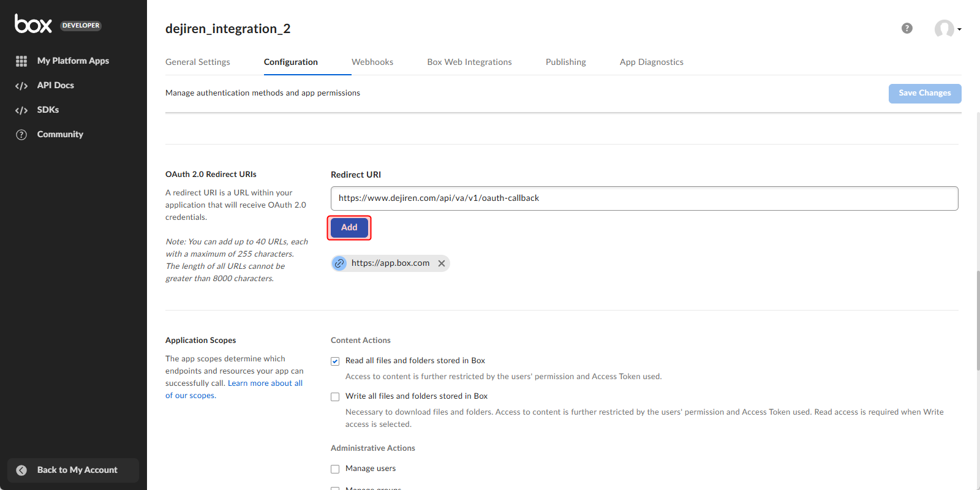Screen dimensions: 980x490
Task: Click the Box Developer logo
Action: point(33,24)
